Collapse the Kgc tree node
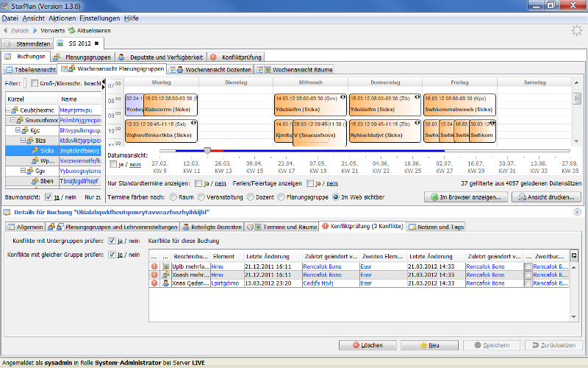 tap(18, 130)
